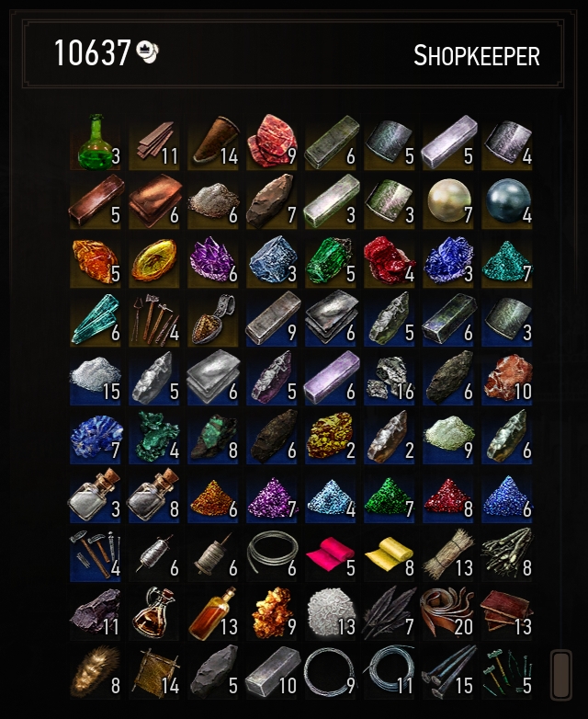Viewport: 588px width, 719px height.
Task: Choose the amber fossil with insect item
Action: [154, 260]
